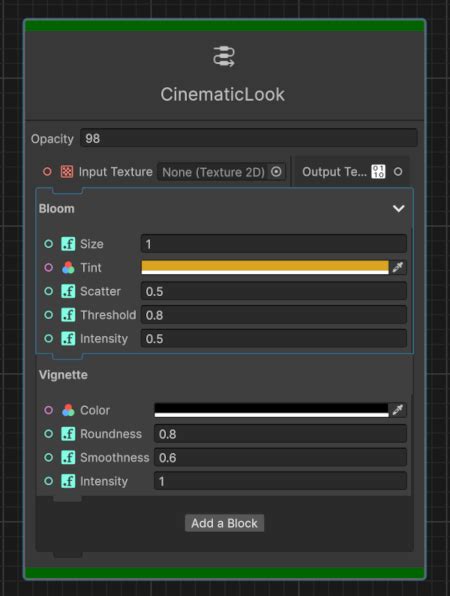Screen dimensions: 450x596
Task: Open the None (Texture 2D) object field
Action: coord(221,172)
